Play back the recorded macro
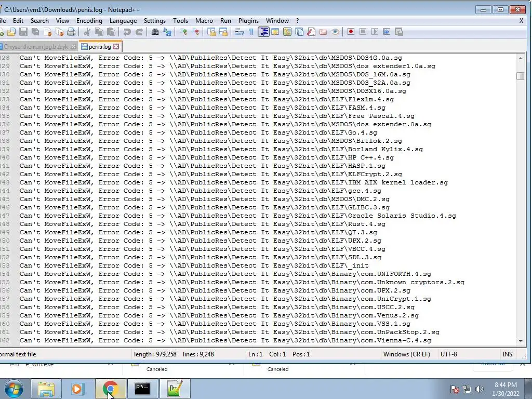 coord(375,32)
